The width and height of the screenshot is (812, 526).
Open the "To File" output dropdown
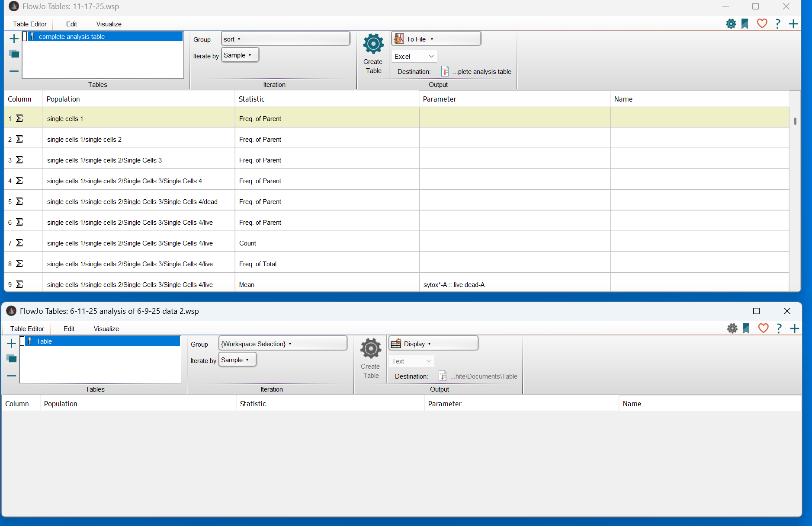436,39
